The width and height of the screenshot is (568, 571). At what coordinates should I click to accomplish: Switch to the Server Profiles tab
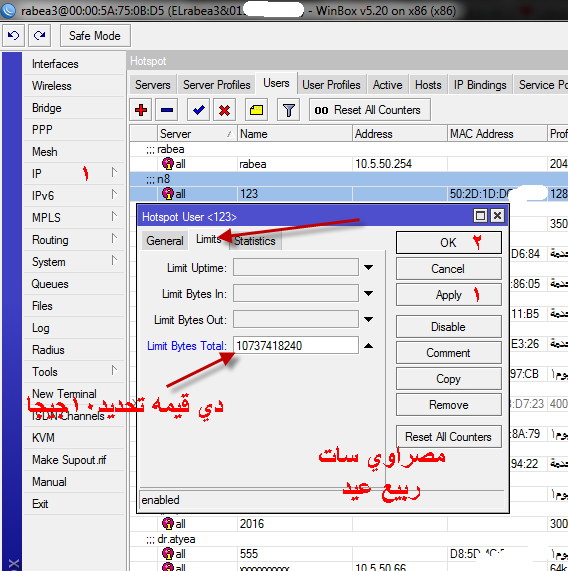click(x=217, y=85)
